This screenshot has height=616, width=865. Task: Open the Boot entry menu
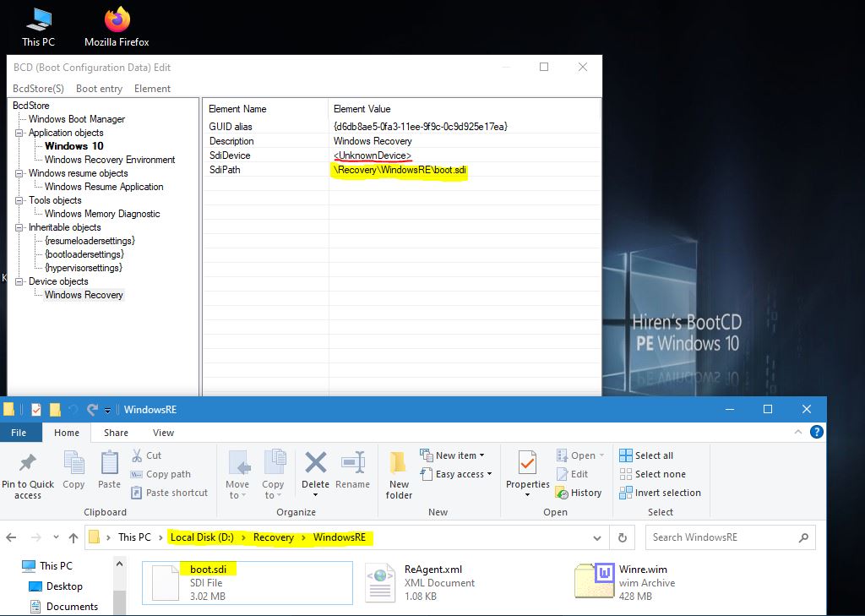pos(99,89)
